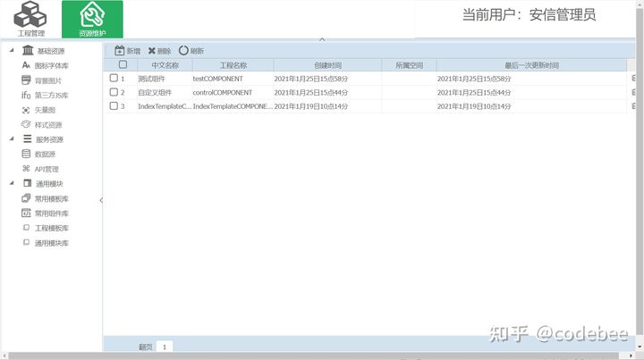Image resolution: width=644 pixels, height=360 pixels.
Task: Sort by the 所属空间 column header
Action: pos(409,65)
